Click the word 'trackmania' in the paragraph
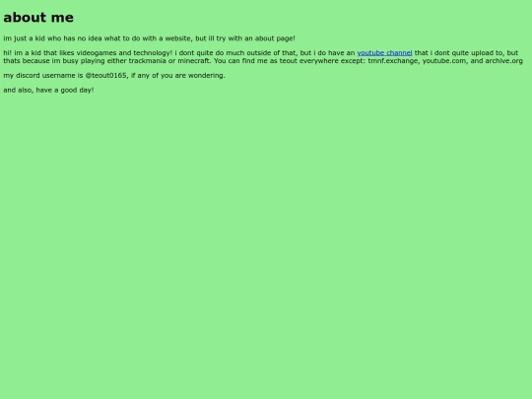 coord(147,61)
